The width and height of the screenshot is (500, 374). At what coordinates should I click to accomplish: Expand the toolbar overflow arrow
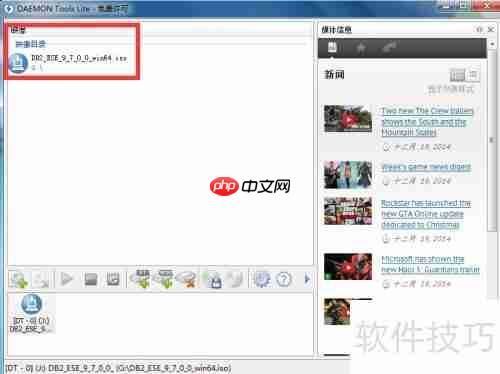307,279
